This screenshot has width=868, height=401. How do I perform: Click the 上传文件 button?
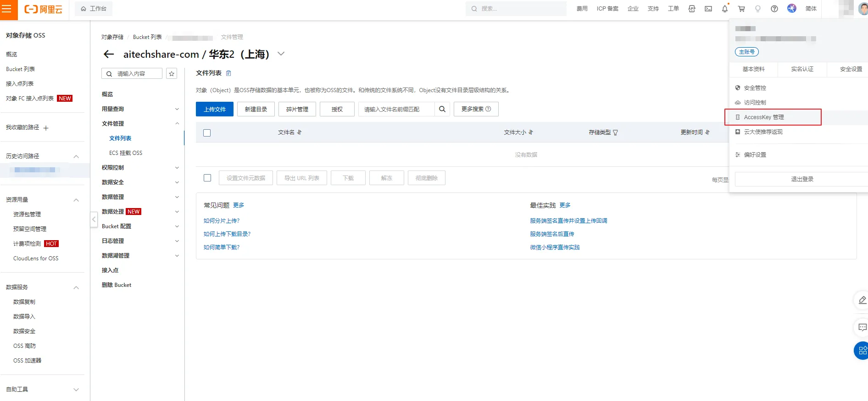pyautogui.click(x=215, y=109)
